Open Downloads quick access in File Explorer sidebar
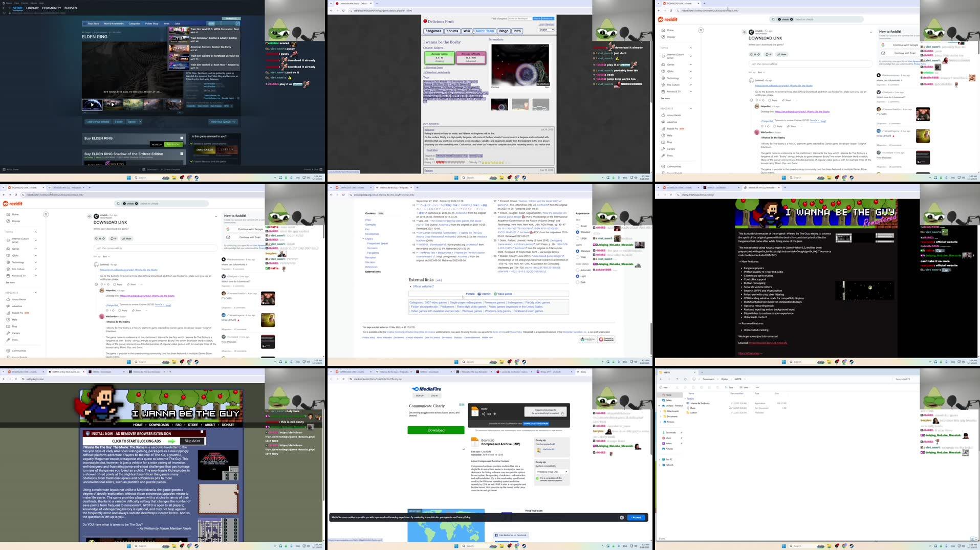This screenshot has height=550, width=980. [x=670, y=433]
